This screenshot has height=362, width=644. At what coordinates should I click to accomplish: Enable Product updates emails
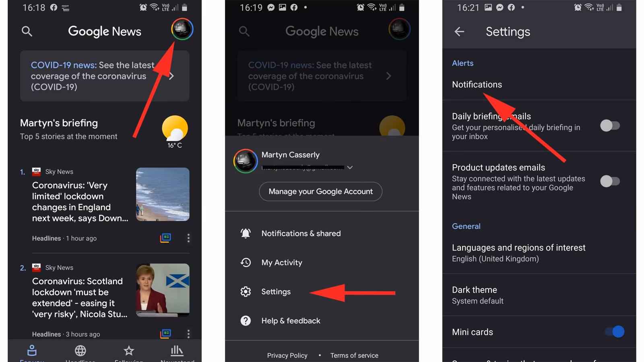611,181
